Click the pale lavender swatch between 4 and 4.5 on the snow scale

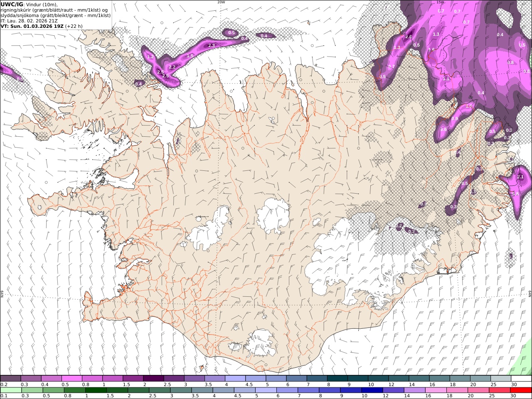tap(235, 379)
